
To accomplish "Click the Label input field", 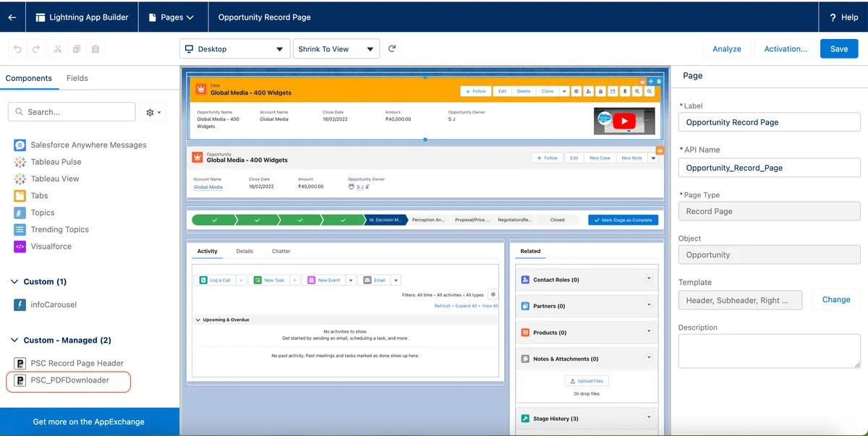I will tap(770, 122).
